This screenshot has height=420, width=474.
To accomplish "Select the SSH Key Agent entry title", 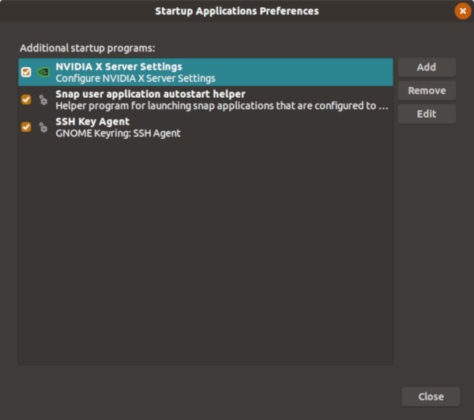I will [92, 122].
